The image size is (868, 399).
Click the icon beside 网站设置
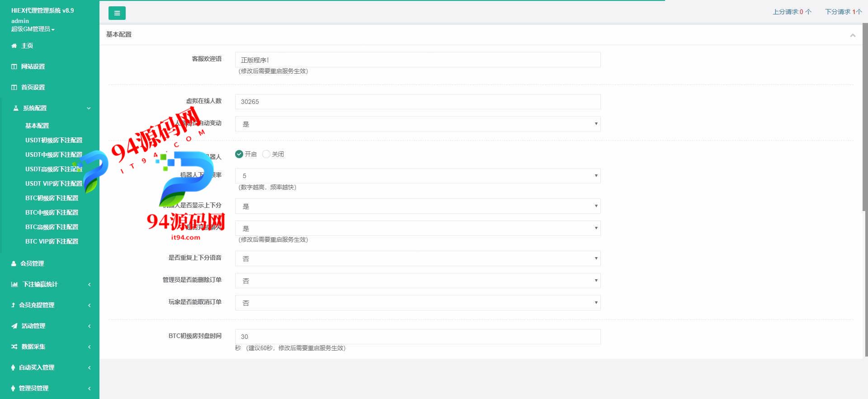(x=14, y=66)
